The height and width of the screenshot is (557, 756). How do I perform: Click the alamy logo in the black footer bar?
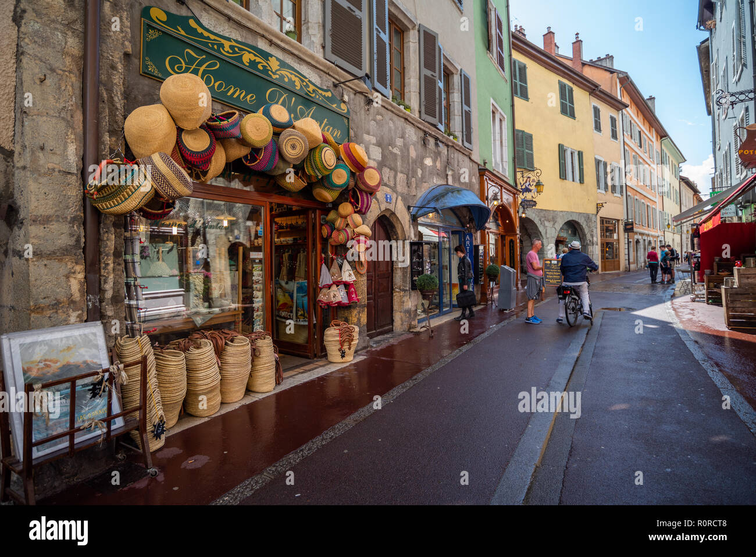coord(58,530)
